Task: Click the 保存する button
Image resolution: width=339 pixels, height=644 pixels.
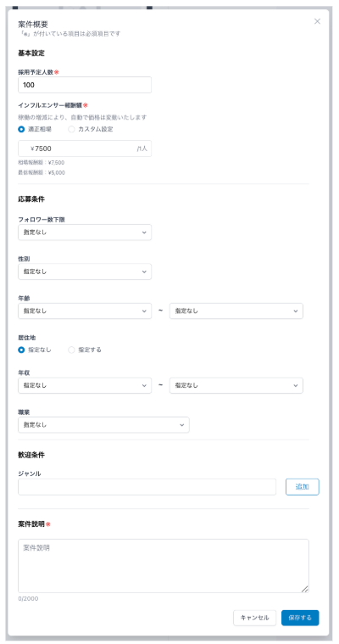Action: click(300, 618)
